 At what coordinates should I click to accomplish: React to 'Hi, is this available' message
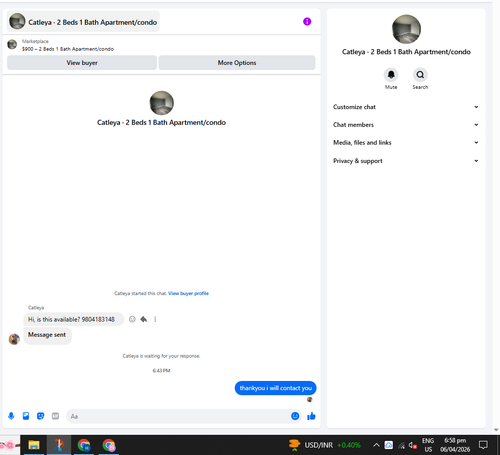pos(132,319)
